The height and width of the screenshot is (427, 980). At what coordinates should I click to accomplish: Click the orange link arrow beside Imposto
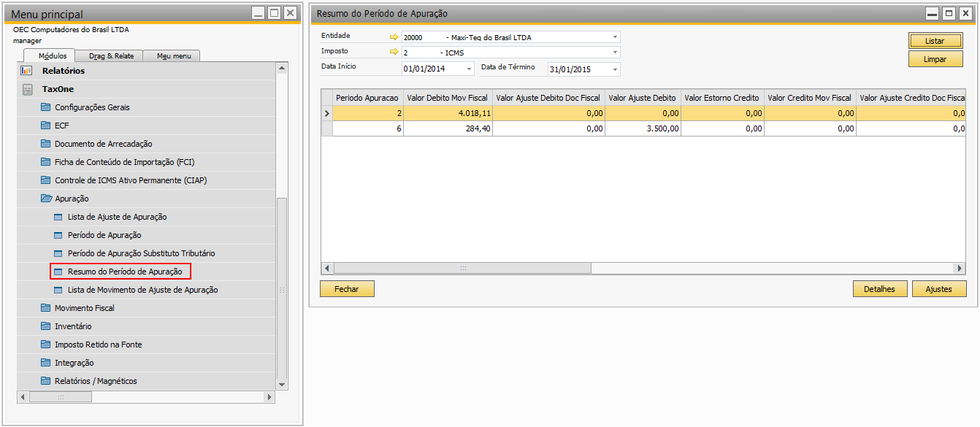[394, 52]
